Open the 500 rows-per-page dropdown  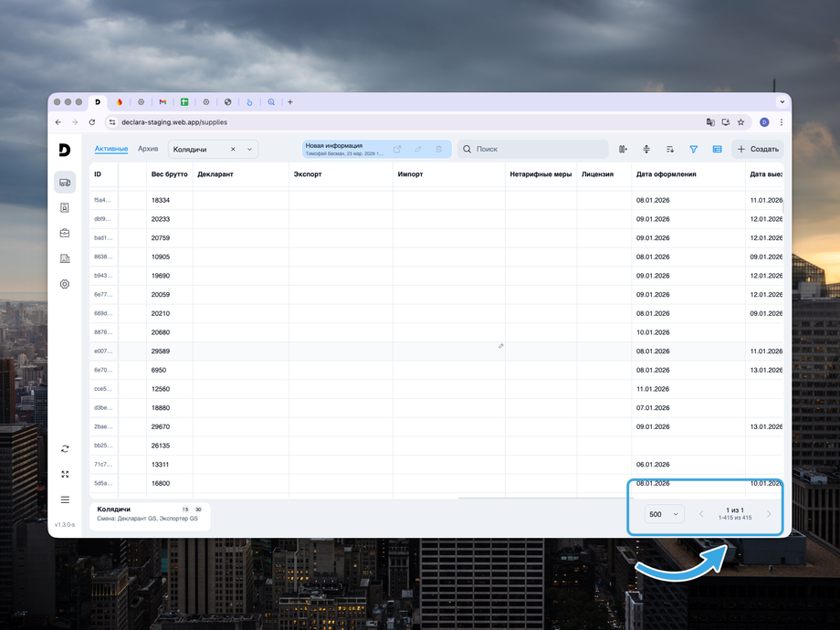[x=664, y=514]
